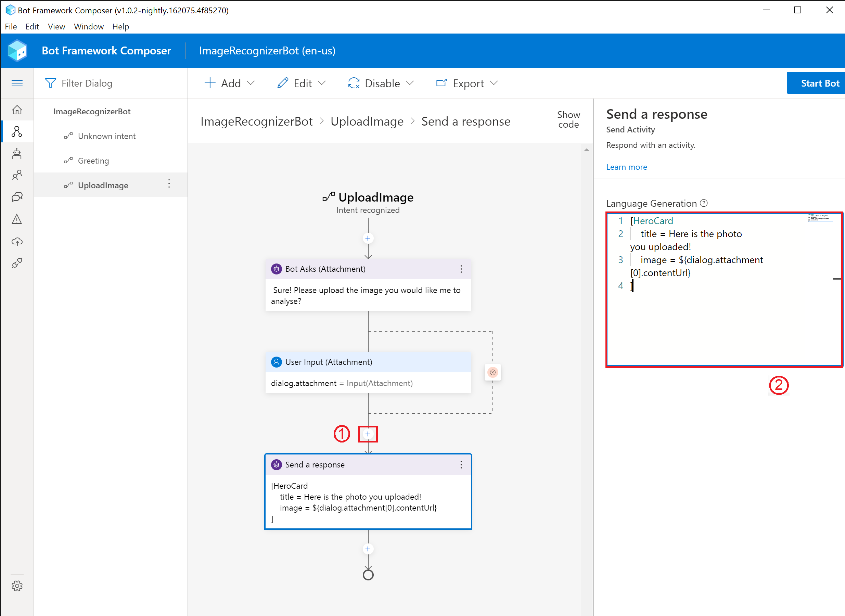Screen dimensions: 845x616
Task: Go to the Home page icon
Action: coord(17,110)
